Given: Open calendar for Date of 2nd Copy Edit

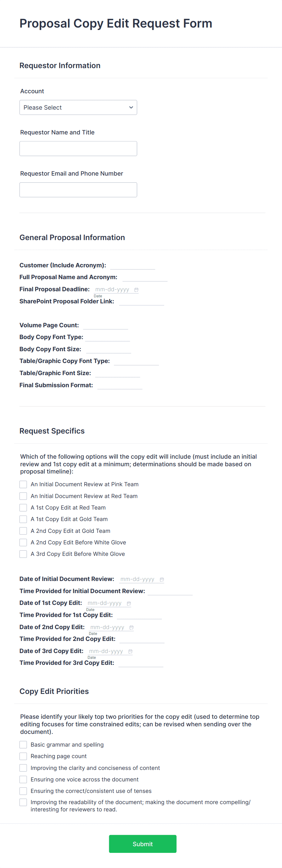Looking at the screenshot, I should tap(132, 627).
